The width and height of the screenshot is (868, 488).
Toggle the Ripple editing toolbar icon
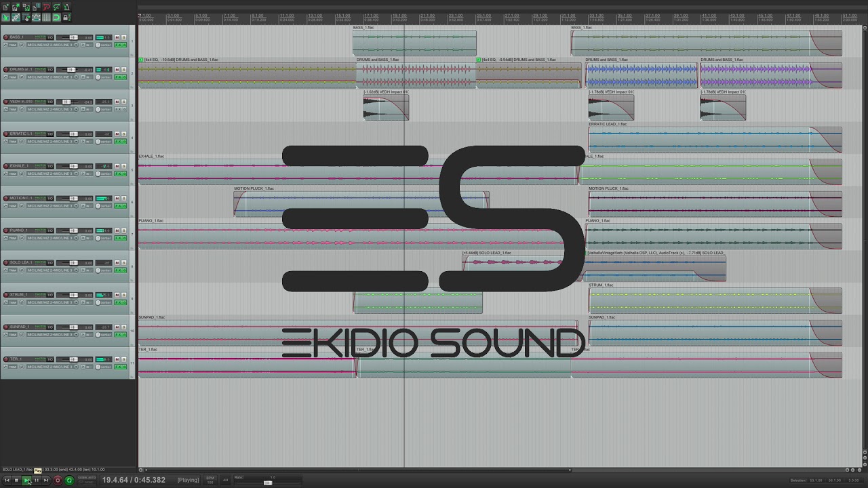coord(26,17)
